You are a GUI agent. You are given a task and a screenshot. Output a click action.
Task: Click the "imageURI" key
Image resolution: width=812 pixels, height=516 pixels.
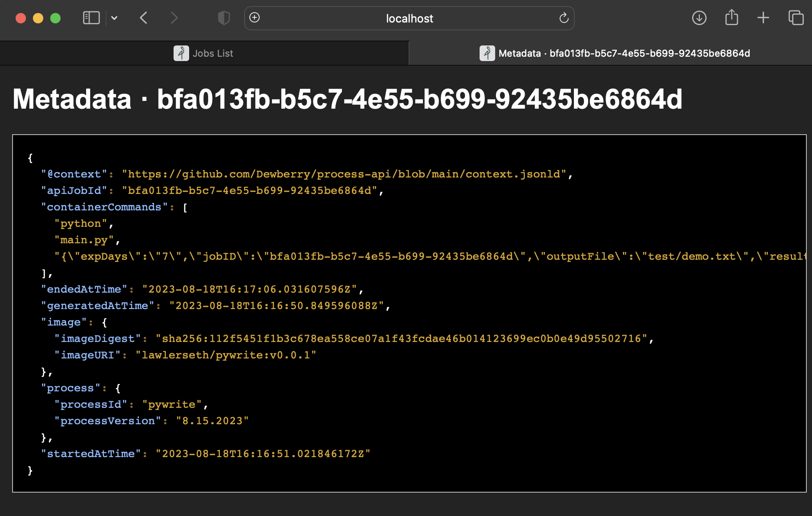tap(87, 355)
